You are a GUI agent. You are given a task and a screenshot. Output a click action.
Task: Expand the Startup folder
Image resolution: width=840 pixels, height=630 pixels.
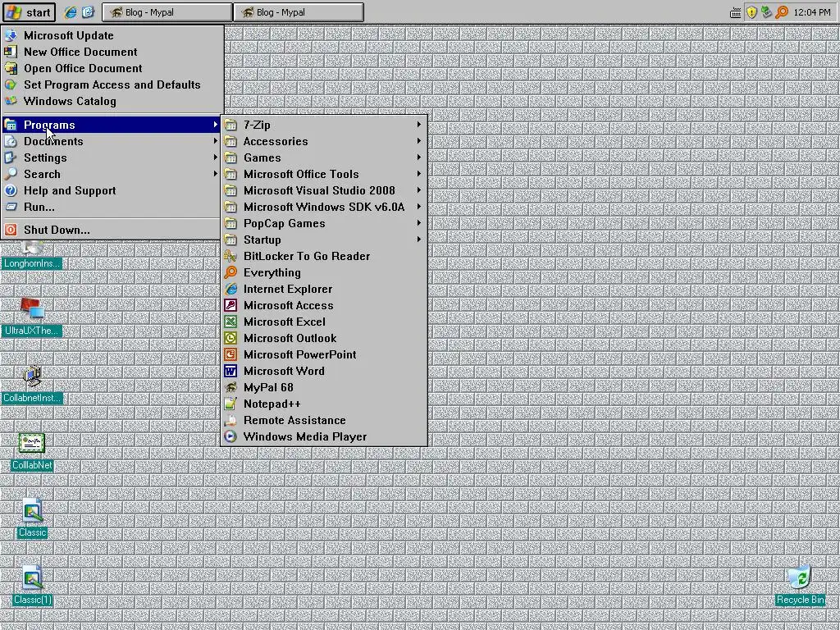[323, 240]
